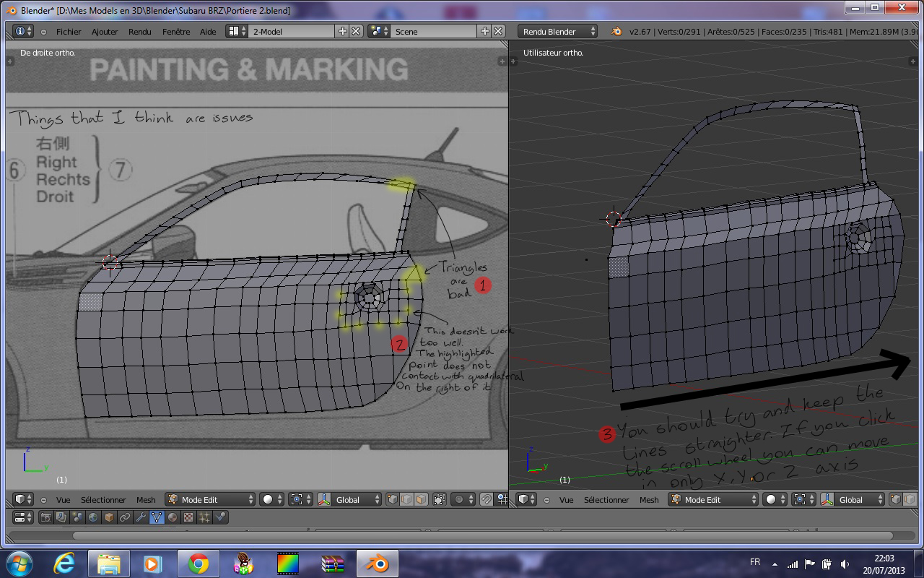Open Vue menu in left viewport
924x578 pixels.
point(64,500)
